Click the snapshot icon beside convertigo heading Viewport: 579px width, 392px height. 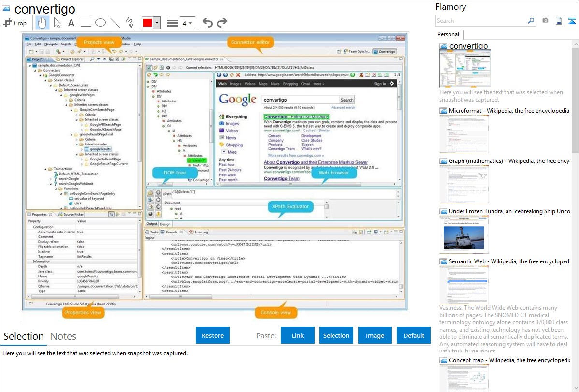point(6,8)
